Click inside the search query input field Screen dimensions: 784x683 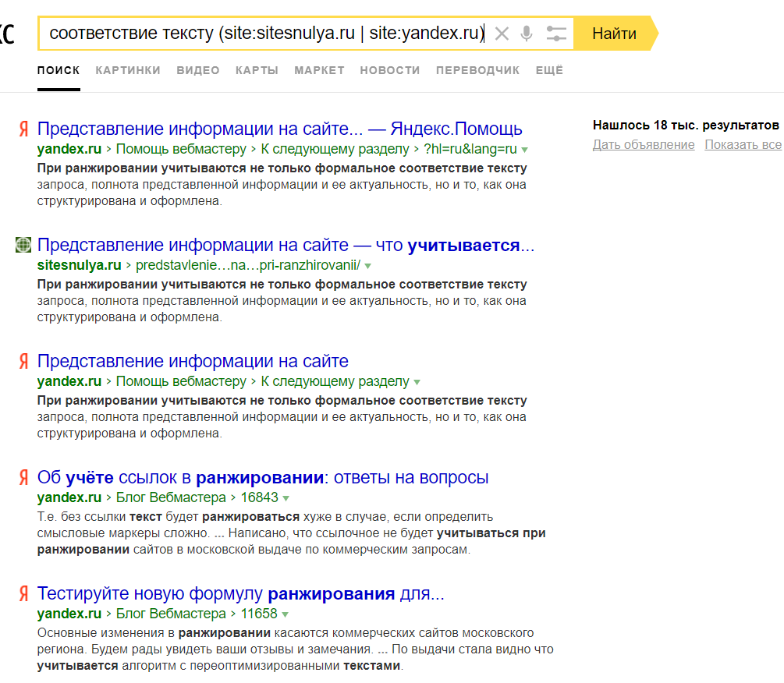pos(265,34)
